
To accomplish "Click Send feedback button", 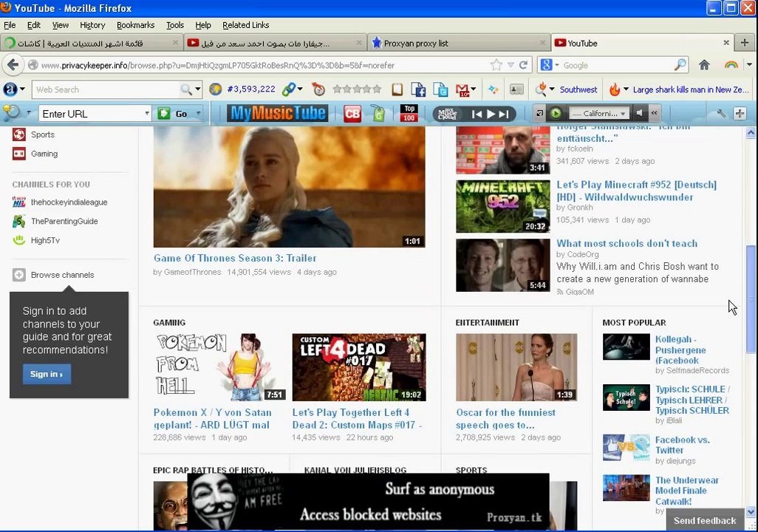I will pos(705,520).
